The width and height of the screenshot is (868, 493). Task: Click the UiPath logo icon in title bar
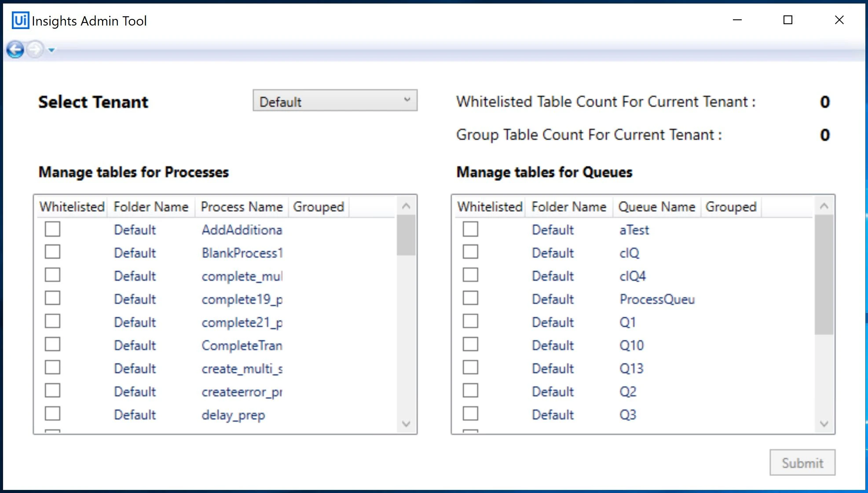pos(20,21)
